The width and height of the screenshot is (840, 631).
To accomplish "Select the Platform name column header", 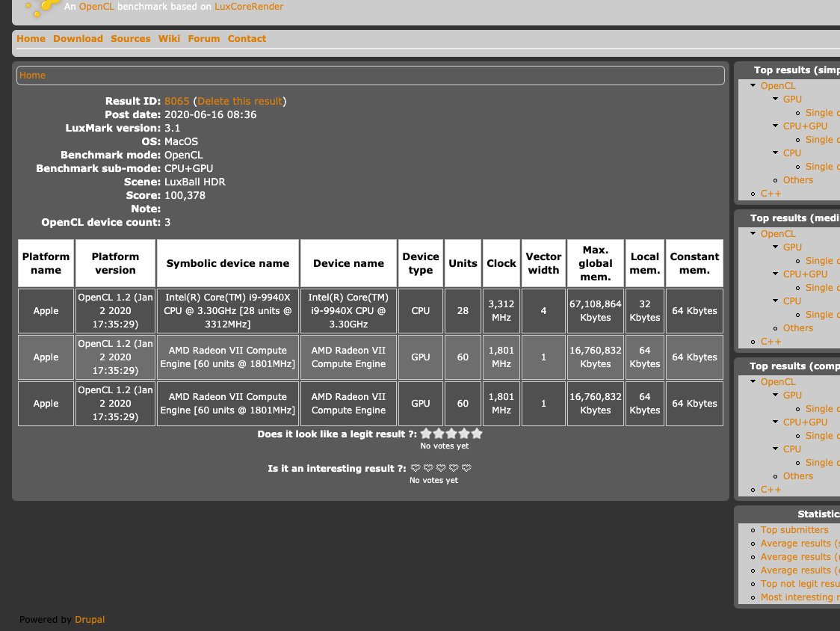I will (x=46, y=263).
